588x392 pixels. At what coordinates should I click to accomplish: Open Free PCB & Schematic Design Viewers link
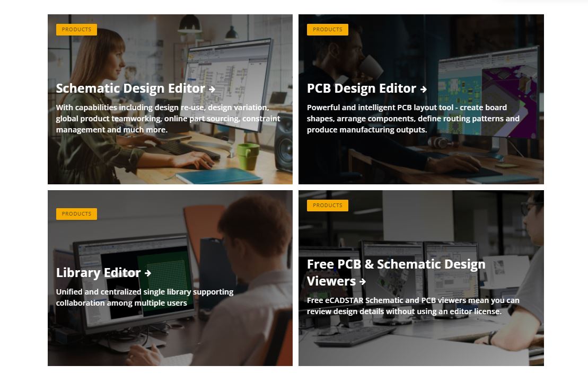click(396, 272)
